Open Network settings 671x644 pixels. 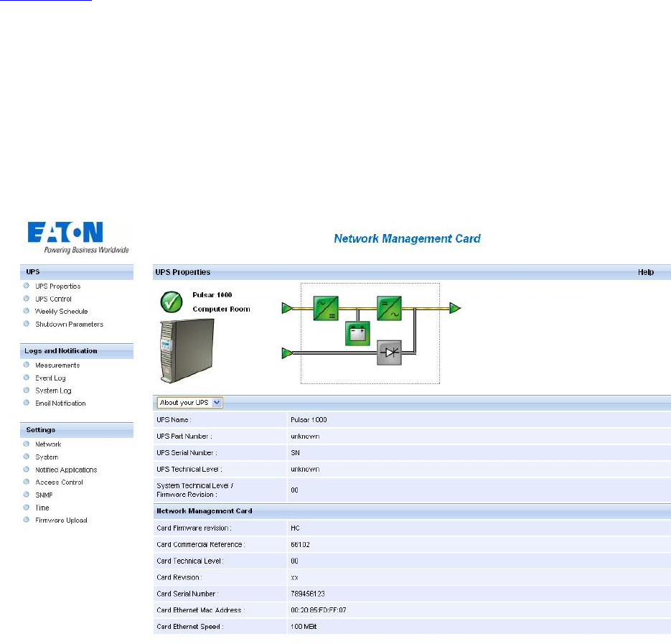[48, 444]
